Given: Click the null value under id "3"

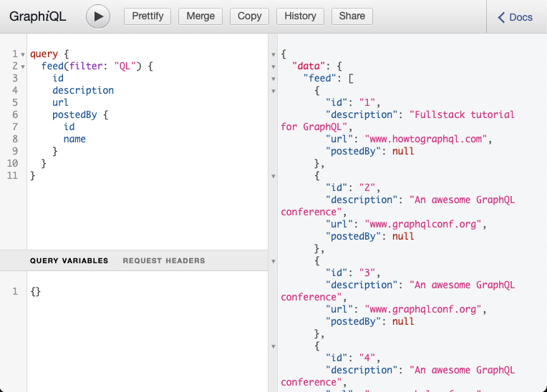Looking at the screenshot, I should (x=403, y=321).
